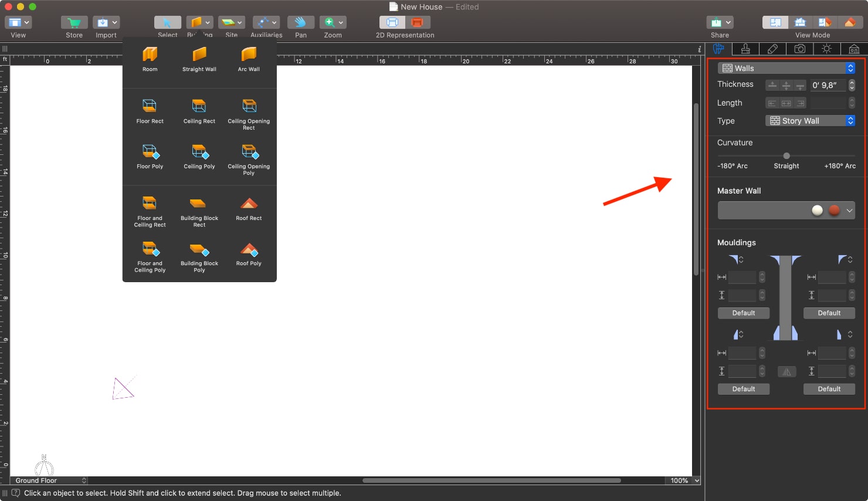This screenshot has width=868, height=501.
Task: Switch to the light settings tab
Action: [x=826, y=49]
